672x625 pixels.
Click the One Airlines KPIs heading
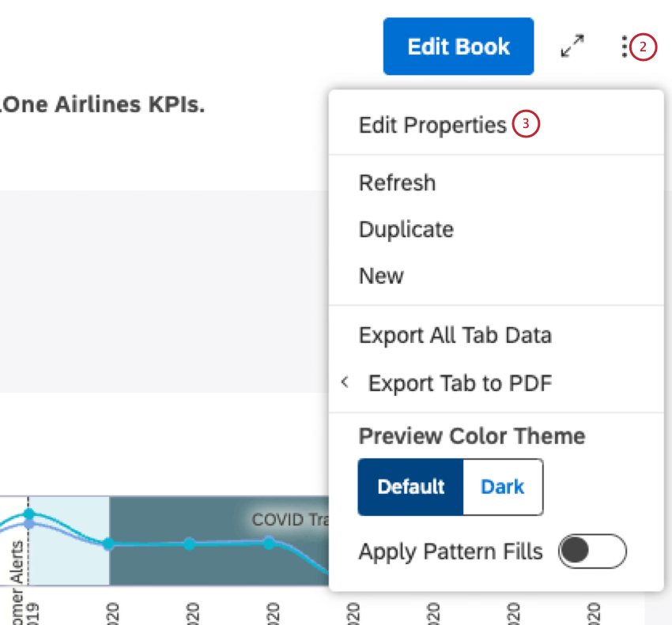tap(103, 104)
